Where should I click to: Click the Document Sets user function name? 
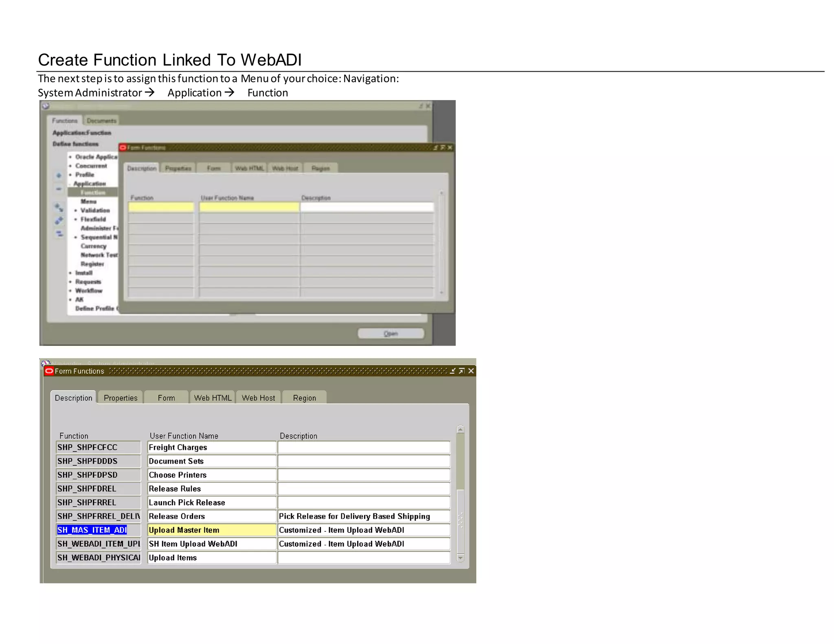pyautogui.click(x=212, y=461)
